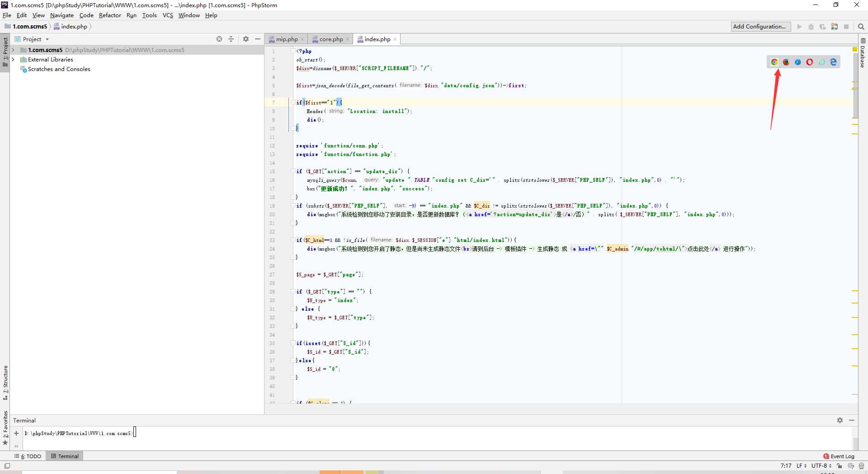Viewport: 868px width, 474px height.
Task: Expand the 1.com.scms5 project folder
Action: click(x=13, y=50)
